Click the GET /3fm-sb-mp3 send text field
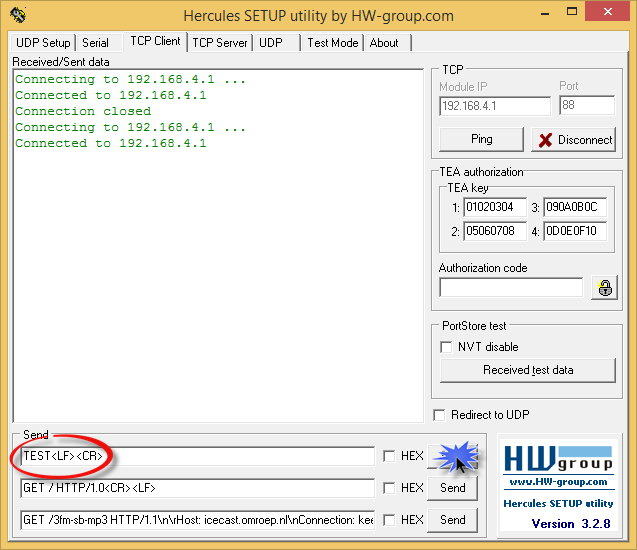The height and width of the screenshot is (550, 637). tap(197, 520)
